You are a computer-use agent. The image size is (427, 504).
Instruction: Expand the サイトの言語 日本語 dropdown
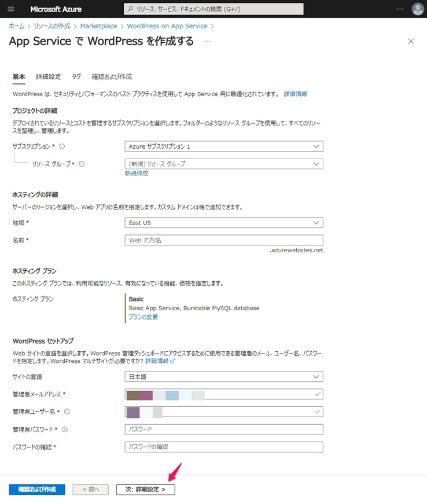click(224, 376)
